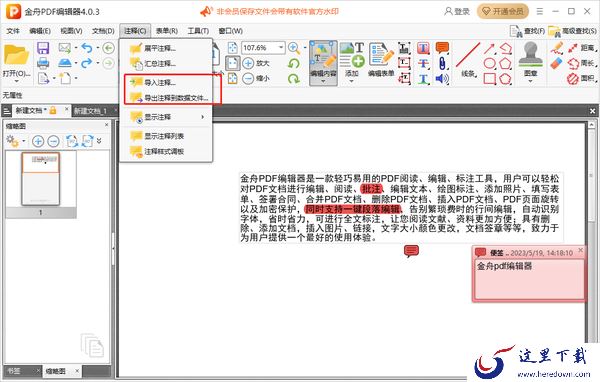Select the red Highlight text T tool
Screen dimensions: 600x382
423,48
